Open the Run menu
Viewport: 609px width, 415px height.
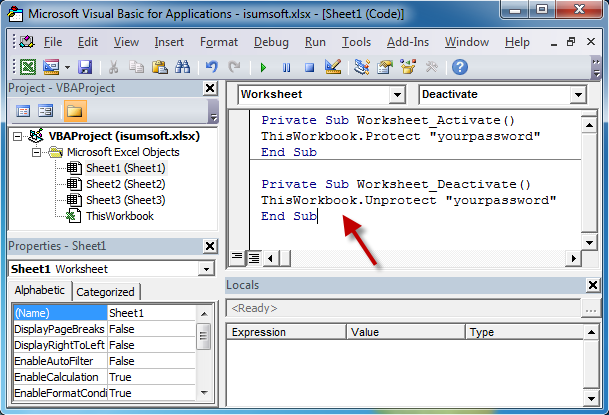315,42
